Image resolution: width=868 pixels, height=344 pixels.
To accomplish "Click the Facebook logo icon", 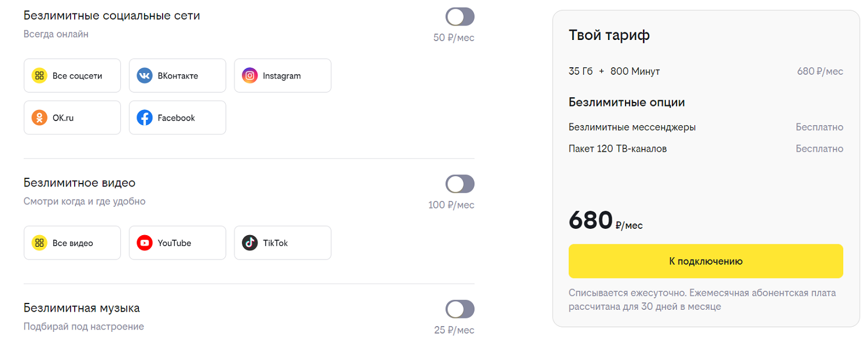I will click(145, 118).
